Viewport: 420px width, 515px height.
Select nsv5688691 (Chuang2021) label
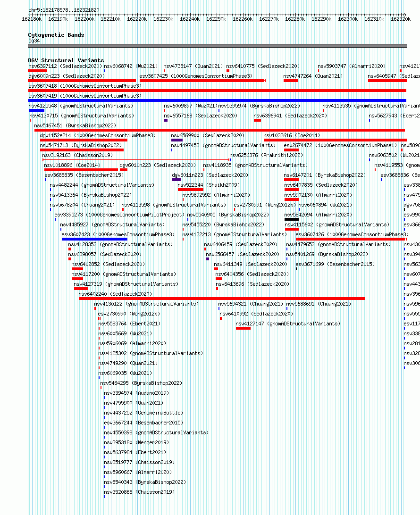point(319,304)
